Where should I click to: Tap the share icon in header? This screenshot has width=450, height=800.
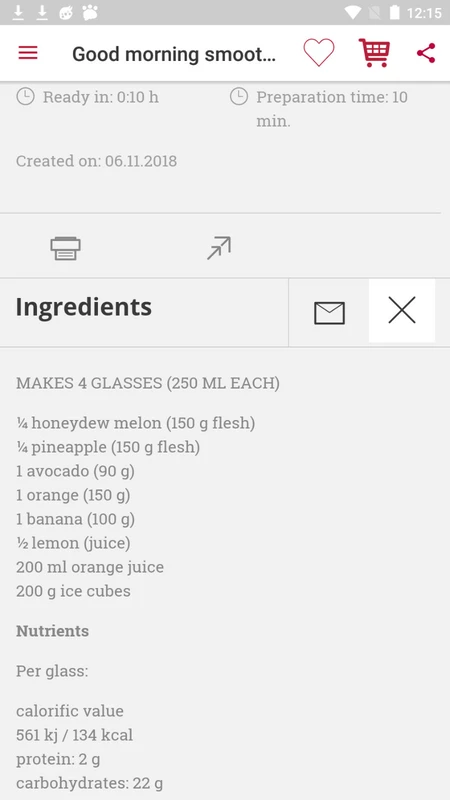[x=426, y=53]
